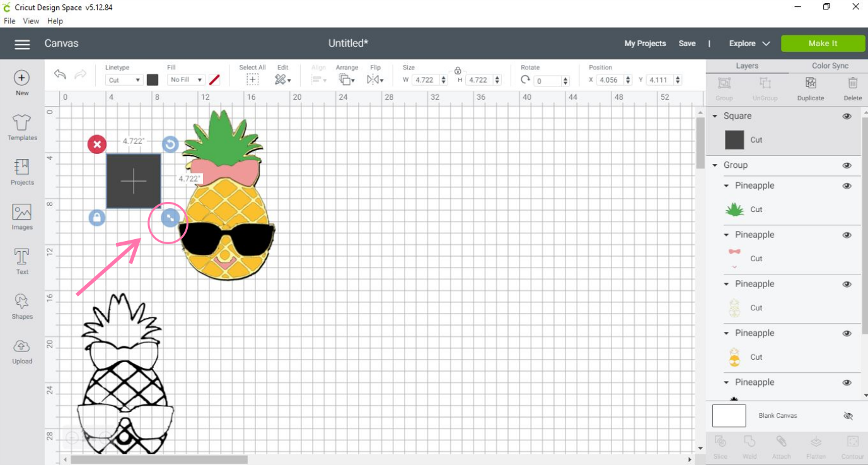Image resolution: width=868 pixels, height=465 pixels.
Task: Open the Linetype Cut dropdown
Action: [124, 80]
